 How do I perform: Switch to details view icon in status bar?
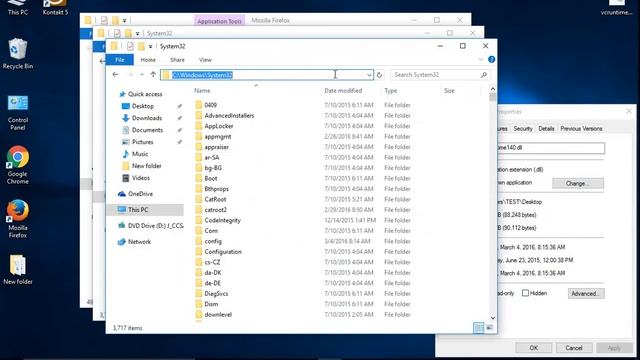click(x=478, y=327)
